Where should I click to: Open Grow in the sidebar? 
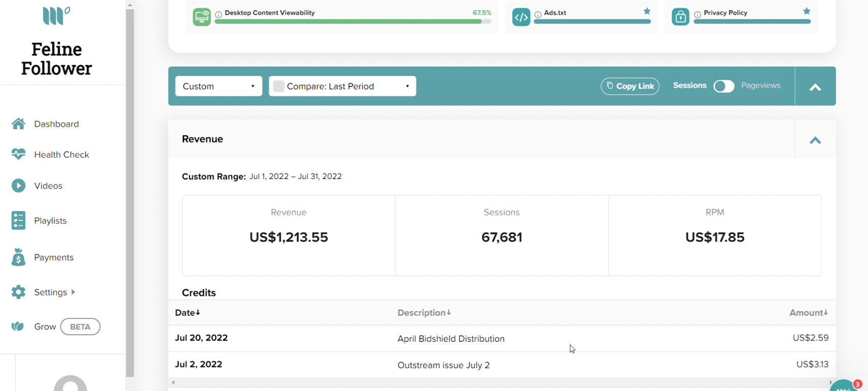click(x=45, y=327)
